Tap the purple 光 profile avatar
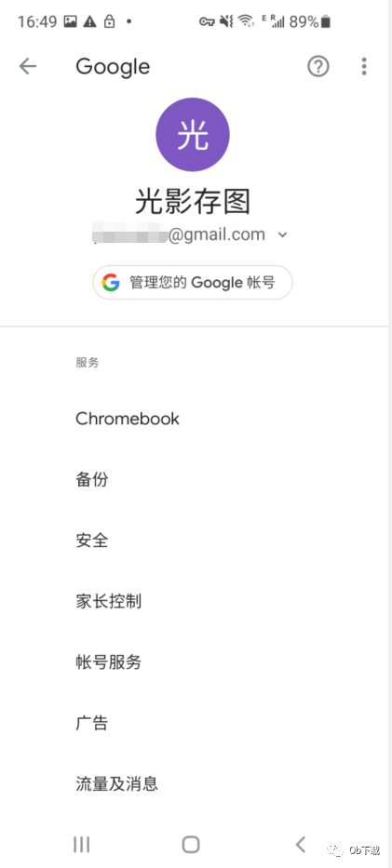Viewport: 392px width, 868px height. tap(193, 135)
